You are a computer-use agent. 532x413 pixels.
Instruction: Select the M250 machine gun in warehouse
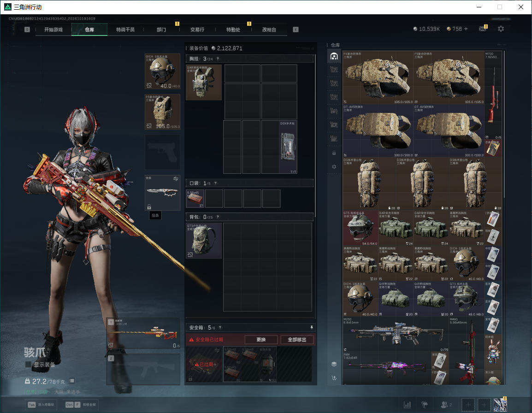coord(396,334)
